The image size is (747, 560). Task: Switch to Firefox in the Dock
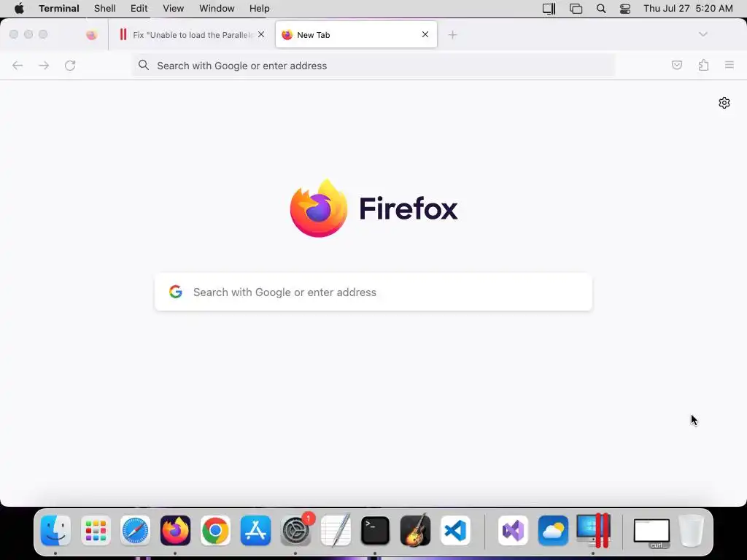click(x=175, y=530)
